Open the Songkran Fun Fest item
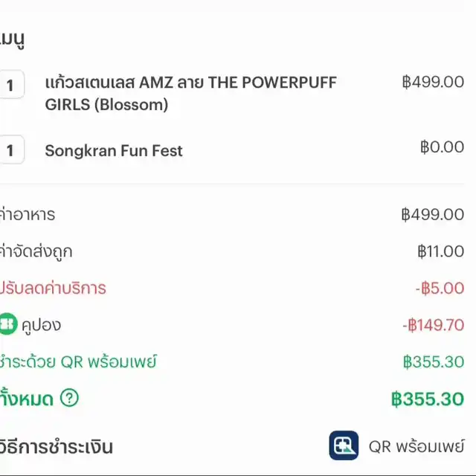The width and height of the screenshot is (476, 476). tap(114, 150)
